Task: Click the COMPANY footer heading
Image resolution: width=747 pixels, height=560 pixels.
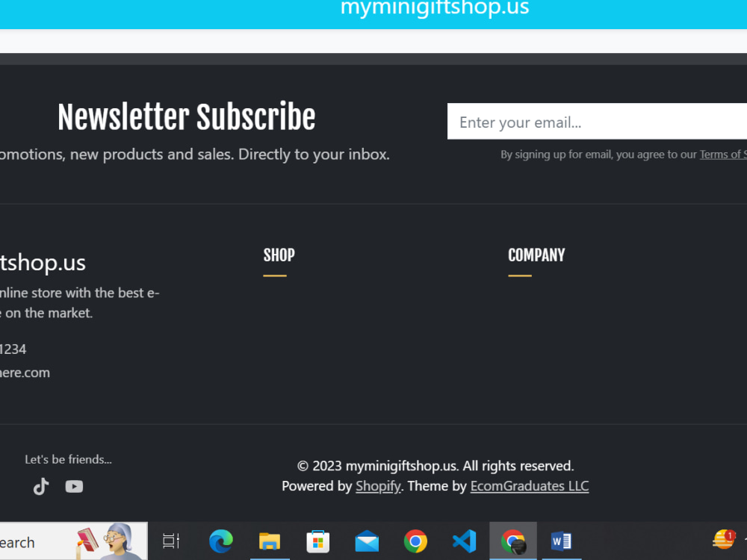Action: click(536, 255)
